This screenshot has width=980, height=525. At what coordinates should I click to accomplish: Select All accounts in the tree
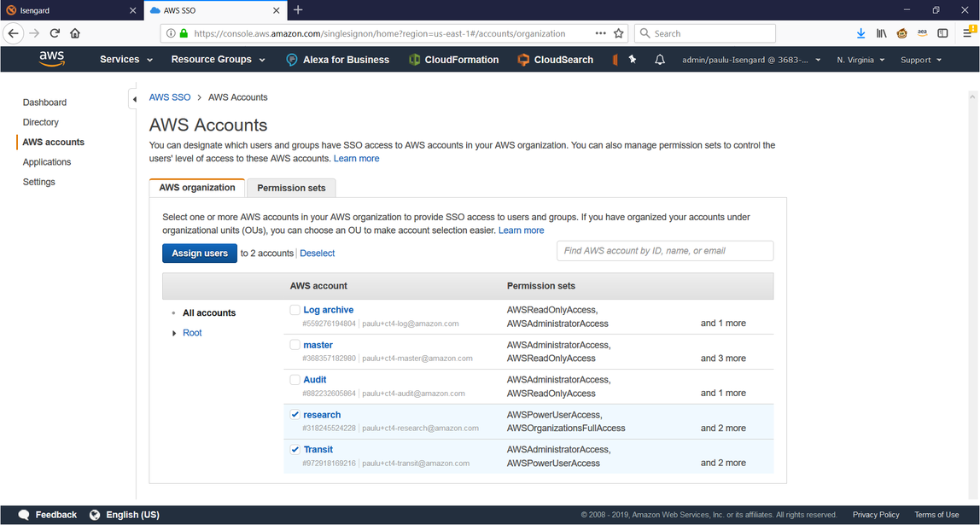(209, 313)
